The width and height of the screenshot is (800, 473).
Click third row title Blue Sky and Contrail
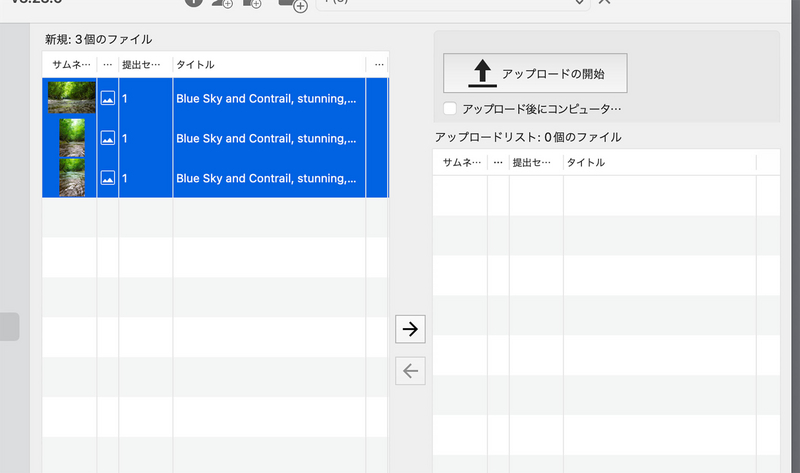click(x=266, y=178)
